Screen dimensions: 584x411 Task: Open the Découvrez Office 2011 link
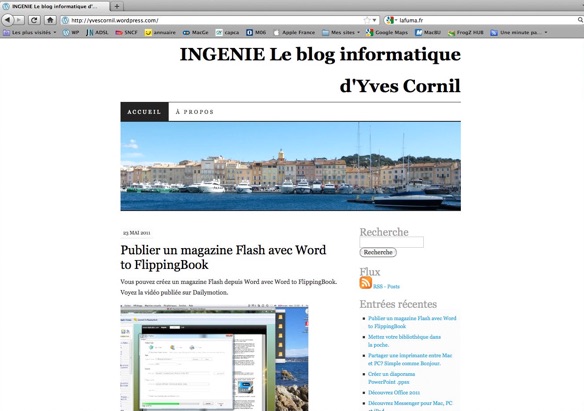tap(394, 392)
